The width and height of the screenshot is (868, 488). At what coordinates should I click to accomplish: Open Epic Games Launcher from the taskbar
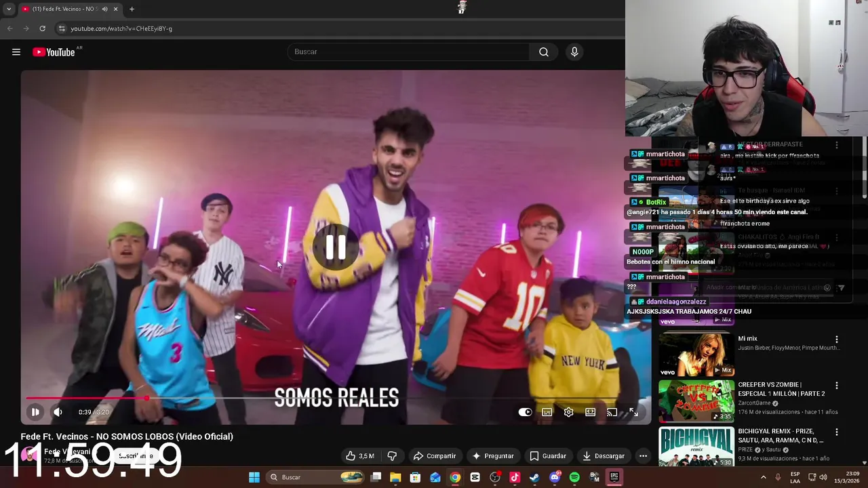(614, 477)
